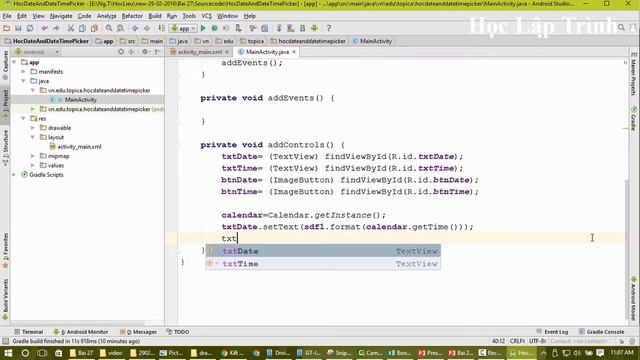Screen dimensions: 640x360
Task: Select MainActivity in the project tree
Action: (x=80, y=100)
